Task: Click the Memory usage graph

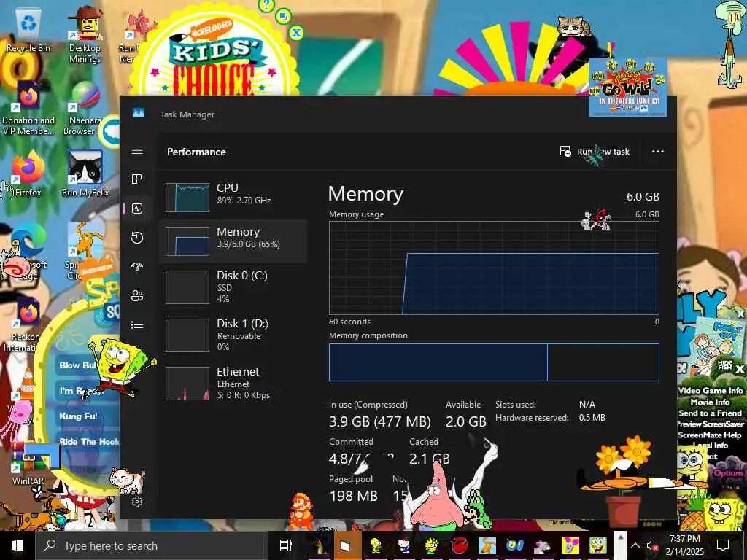Action: click(x=494, y=268)
